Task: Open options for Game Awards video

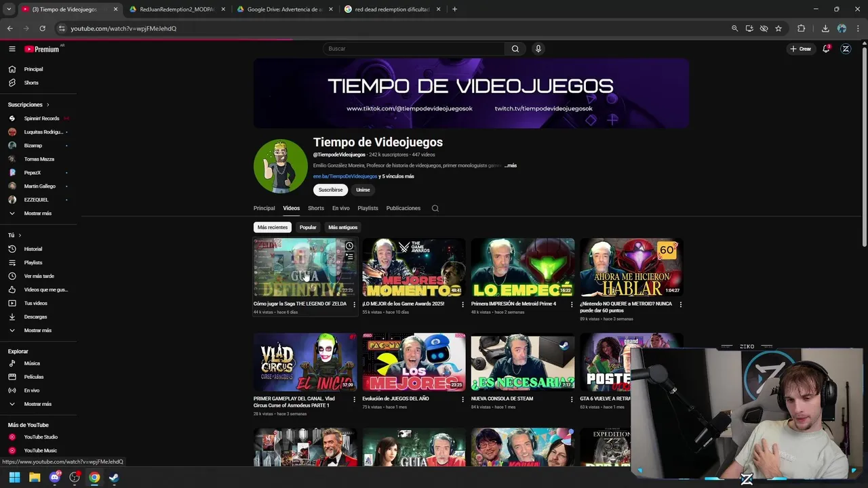Action: click(463, 304)
